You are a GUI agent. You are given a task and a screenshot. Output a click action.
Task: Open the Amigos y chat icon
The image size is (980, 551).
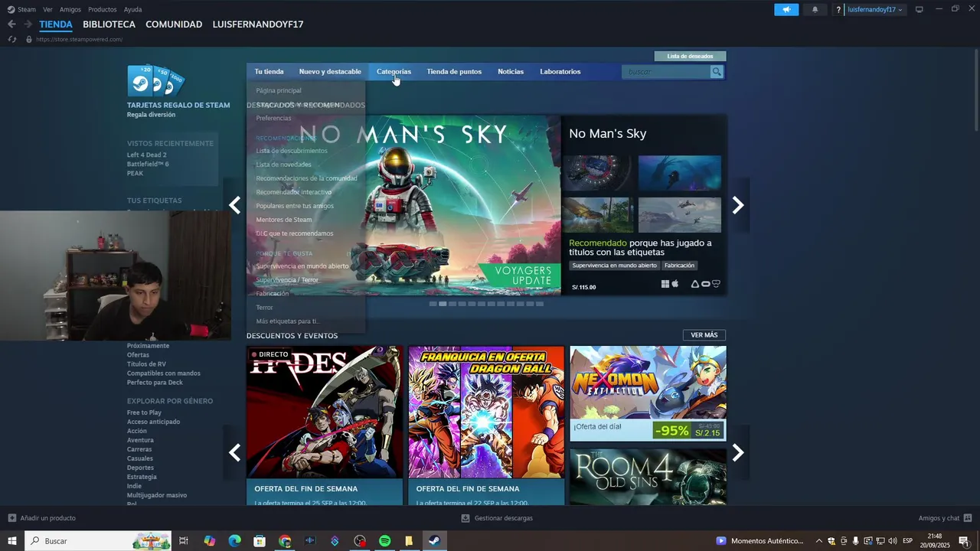968,518
